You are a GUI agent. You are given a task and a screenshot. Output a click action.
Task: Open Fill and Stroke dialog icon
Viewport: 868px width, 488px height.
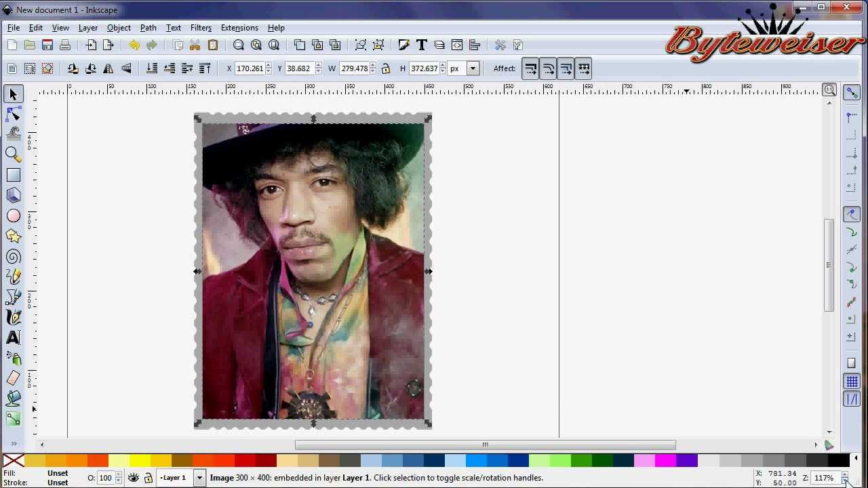pyautogui.click(x=404, y=45)
